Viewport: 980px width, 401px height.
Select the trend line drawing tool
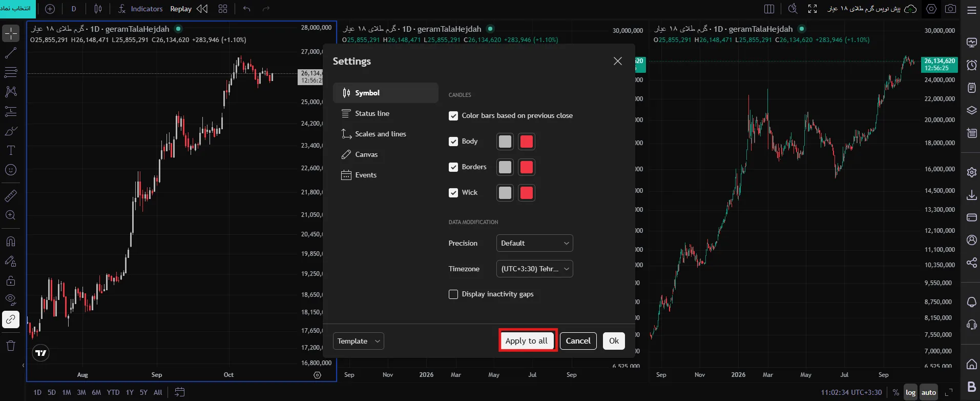(x=11, y=53)
